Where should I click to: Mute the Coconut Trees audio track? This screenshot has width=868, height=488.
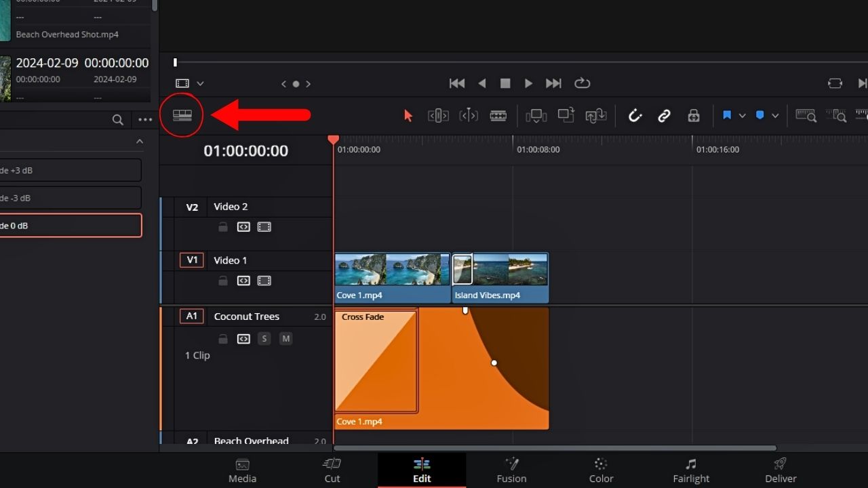tap(285, 338)
